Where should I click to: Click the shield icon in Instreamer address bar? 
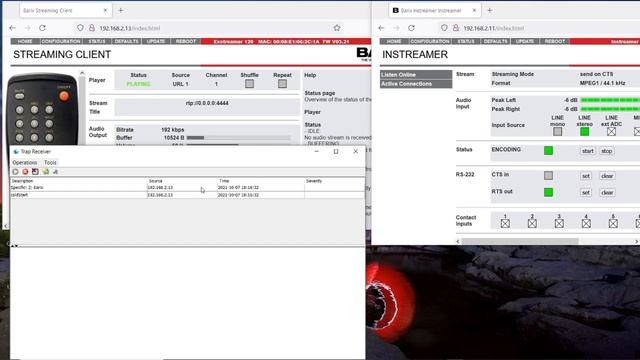[x=444, y=28]
